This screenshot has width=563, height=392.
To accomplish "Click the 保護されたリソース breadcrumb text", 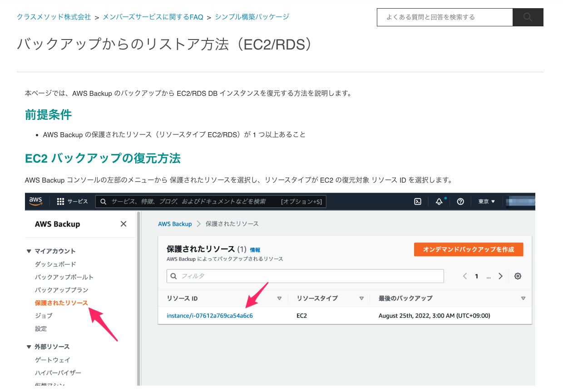I will click(x=232, y=224).
